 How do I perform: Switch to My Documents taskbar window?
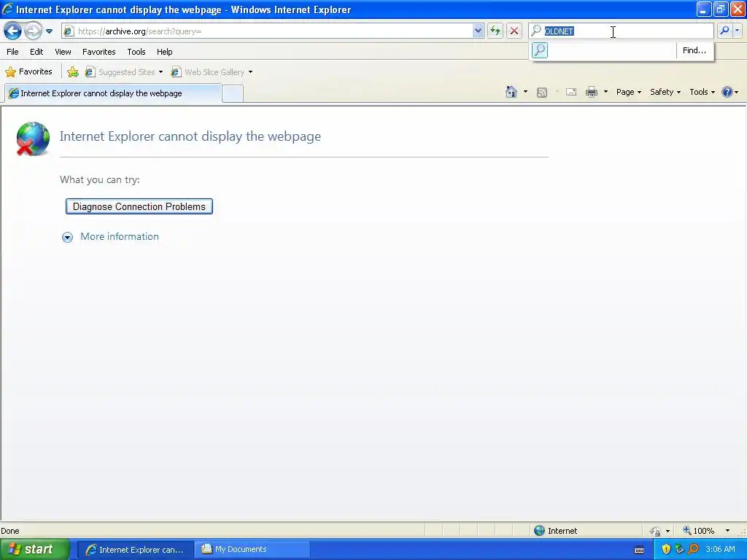click(x=252, y=550)
